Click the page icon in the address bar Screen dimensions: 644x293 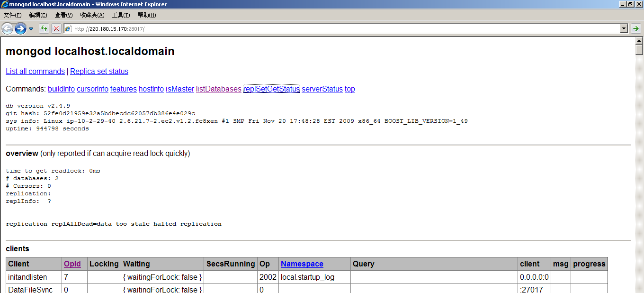coord(69,29)
